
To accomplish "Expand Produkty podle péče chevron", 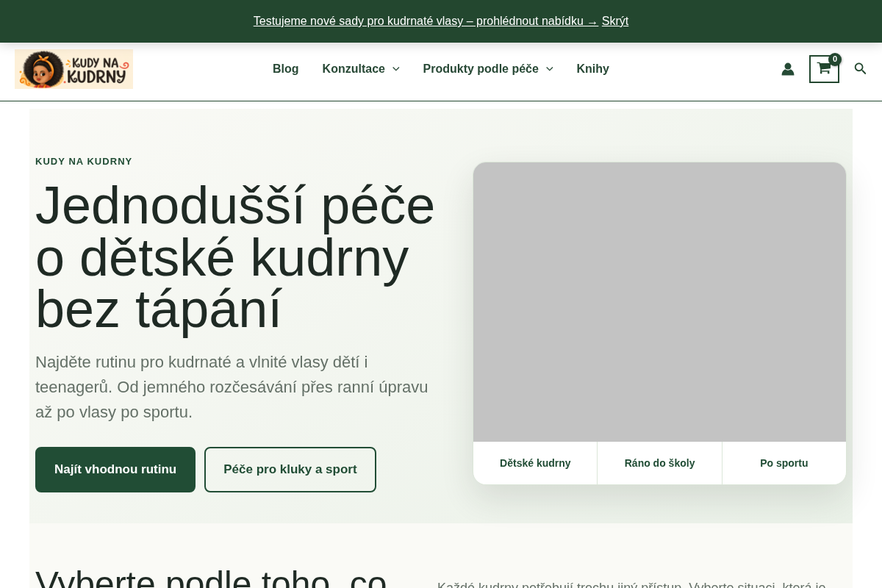I will click(x=549, y=69).
